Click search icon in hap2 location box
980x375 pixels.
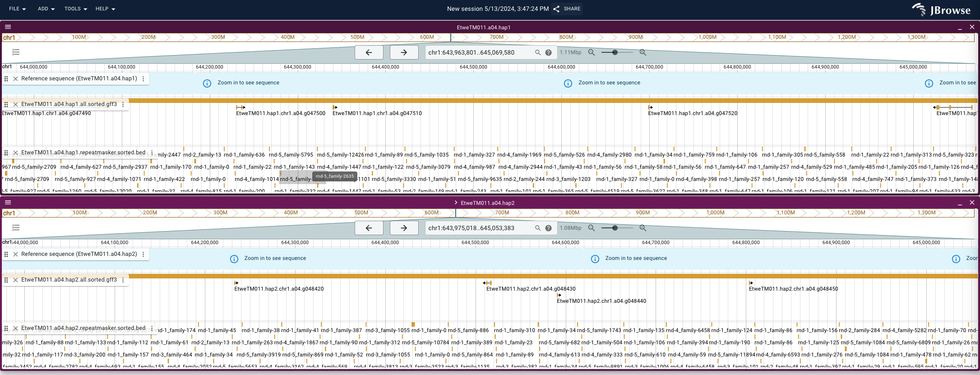[538, 228]
